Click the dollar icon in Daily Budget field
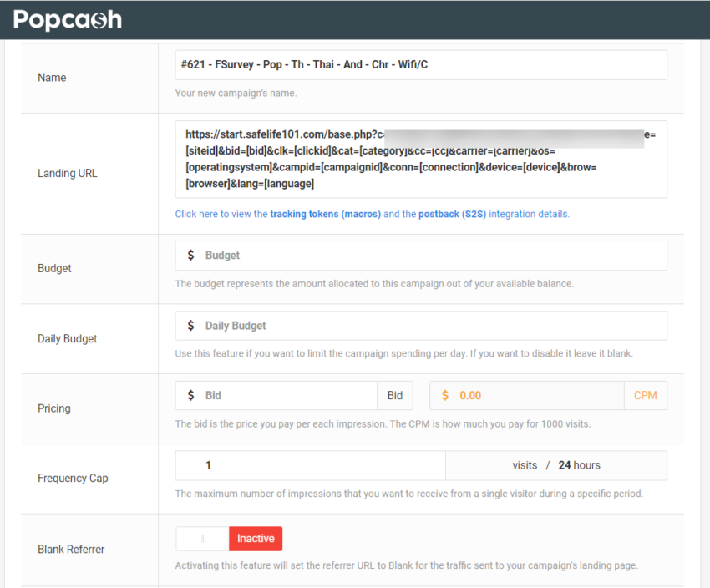 pyautogui.click(x=189, y=325)
